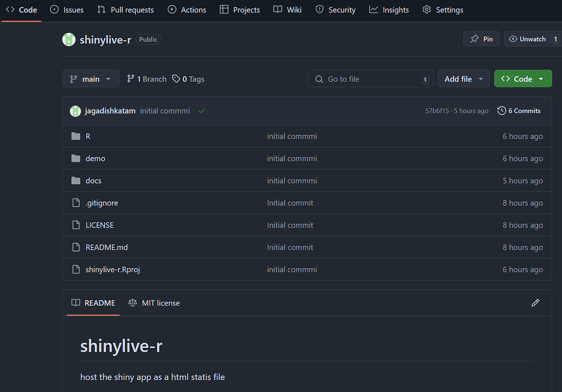Edit the README with the pencil icon
The height and width of the screenshot is (392, 562).
tap(535, 303)
